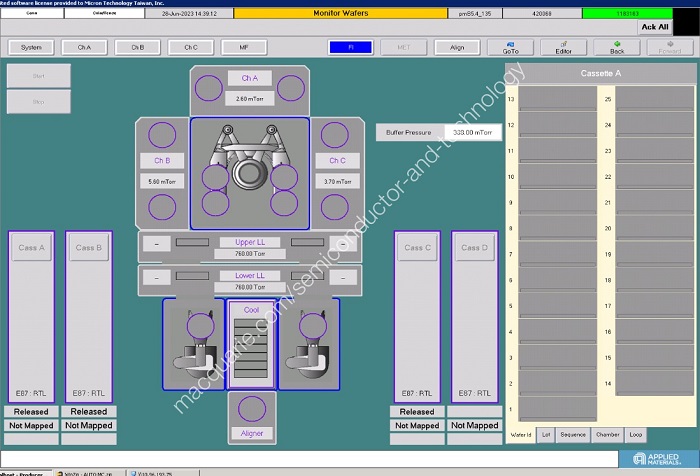Toggle the Upper LL left minus button
This screenshot has width=700, height=476.
click(157, 243)
